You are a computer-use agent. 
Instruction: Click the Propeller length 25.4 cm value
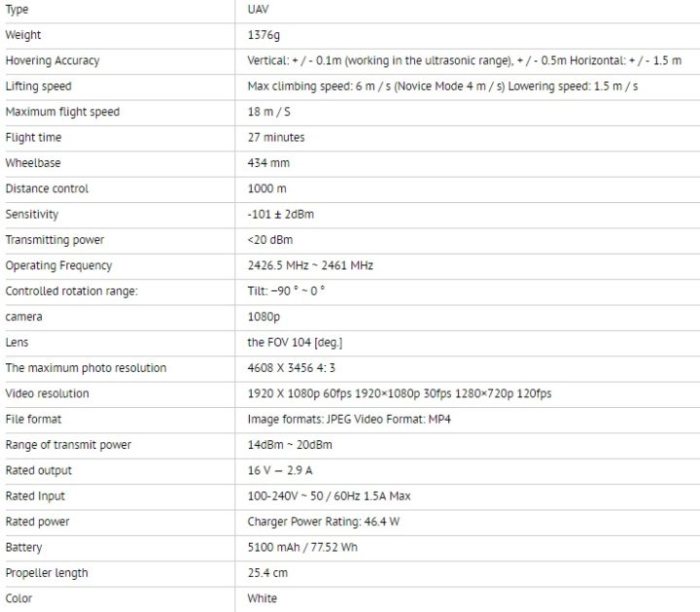pos(267,573)
